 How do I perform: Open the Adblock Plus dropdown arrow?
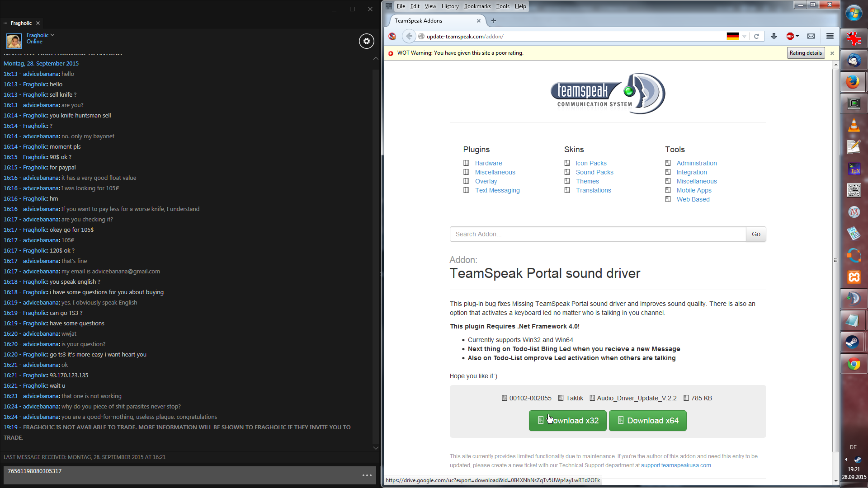797,36
